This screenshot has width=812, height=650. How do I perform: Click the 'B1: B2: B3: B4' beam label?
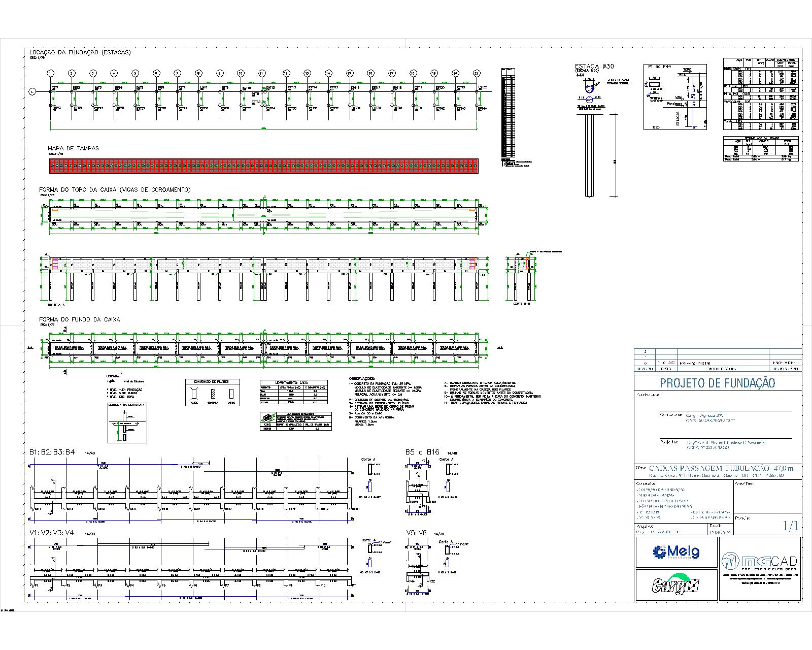tap(52, 452)
